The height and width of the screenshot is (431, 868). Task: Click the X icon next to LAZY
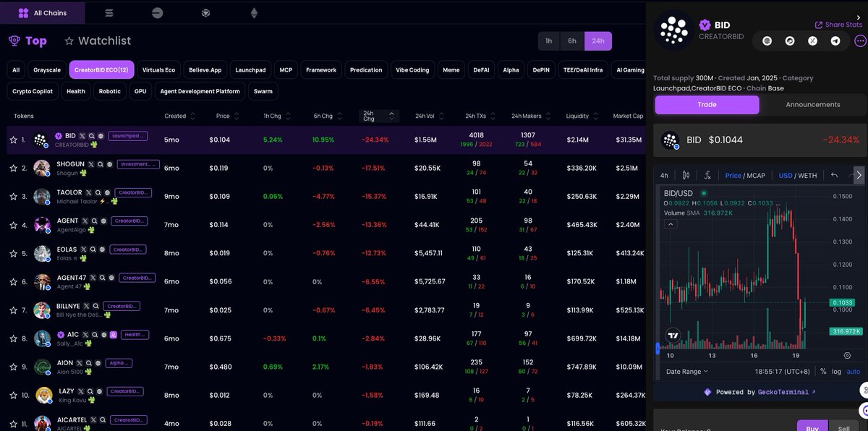click(82, 391)
